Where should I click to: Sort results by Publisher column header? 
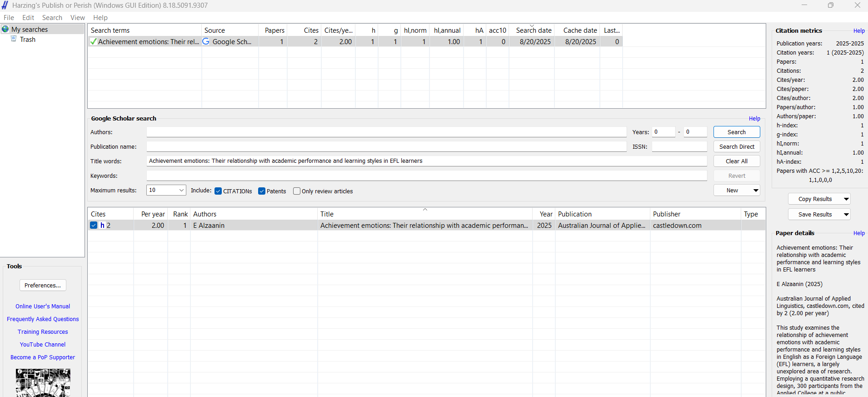pyautogui.click(x=696, y=214)
